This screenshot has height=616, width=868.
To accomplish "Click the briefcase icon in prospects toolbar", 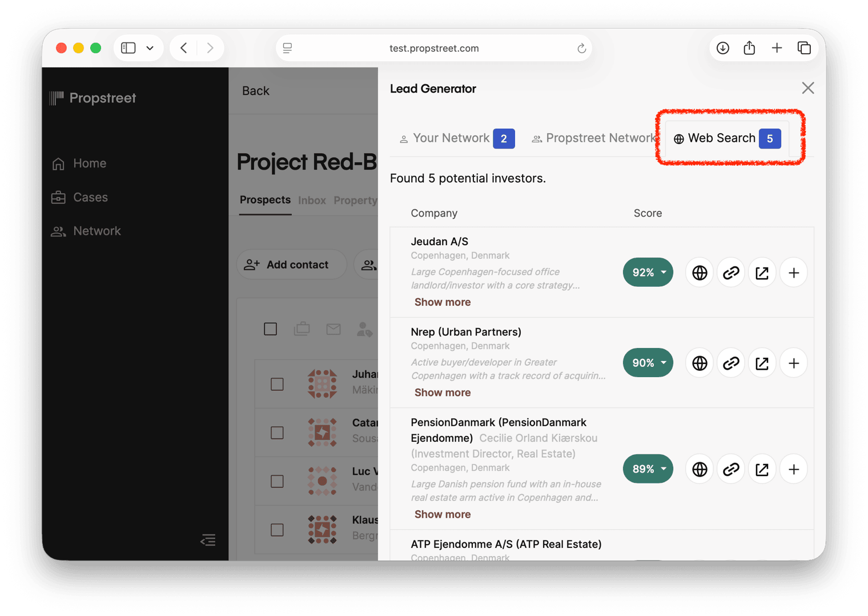I will 302,329.
